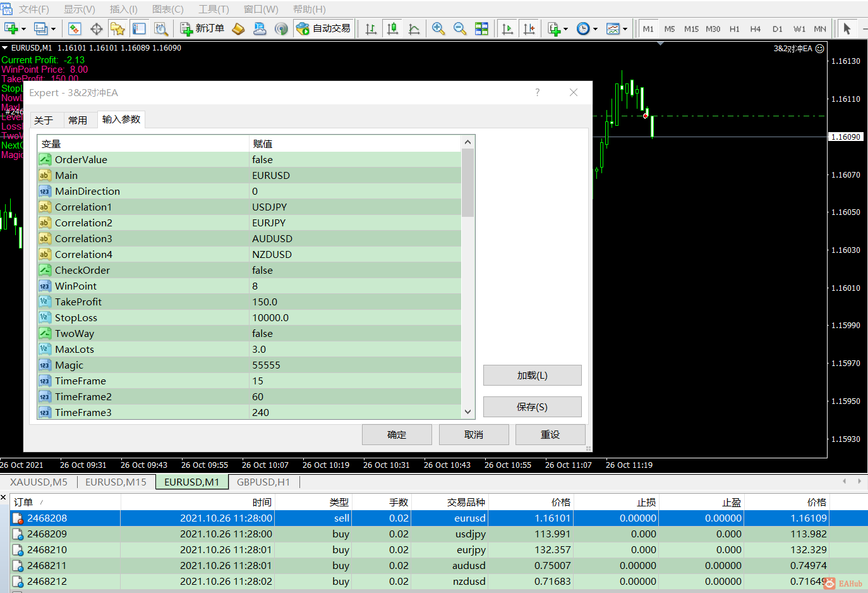This screenshot has width=868, height=593.
Task: Switch timeframe to D1
Action: 777,29
